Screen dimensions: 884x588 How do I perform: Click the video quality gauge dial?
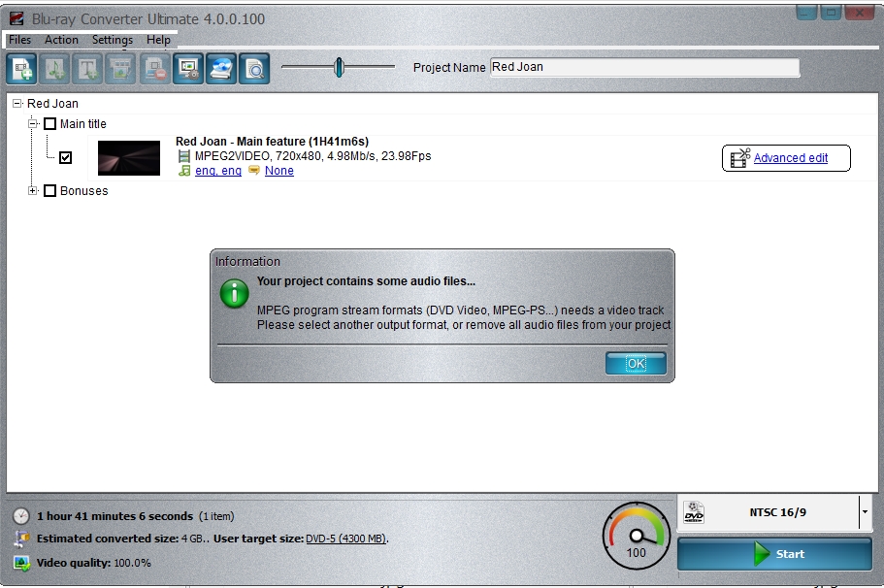pyautogui.click(x=636, y=536)
